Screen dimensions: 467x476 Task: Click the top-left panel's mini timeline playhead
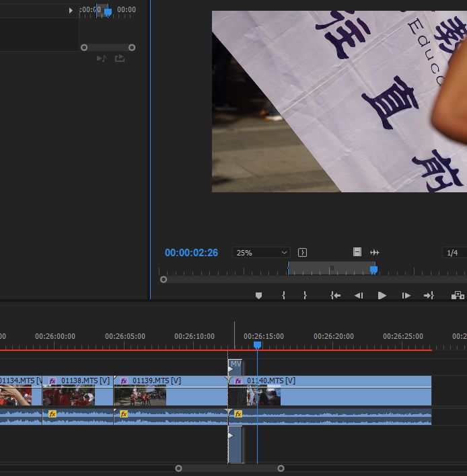point(108,12)
